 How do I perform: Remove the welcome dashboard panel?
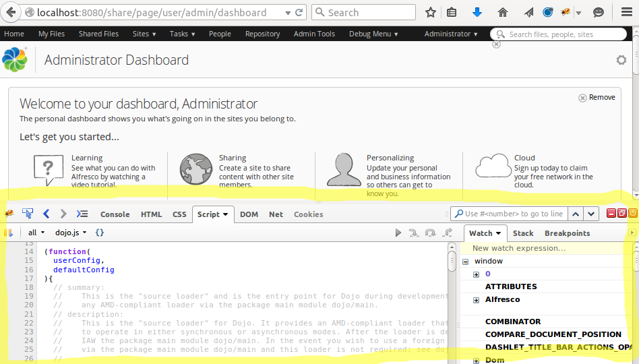[597, 98]
